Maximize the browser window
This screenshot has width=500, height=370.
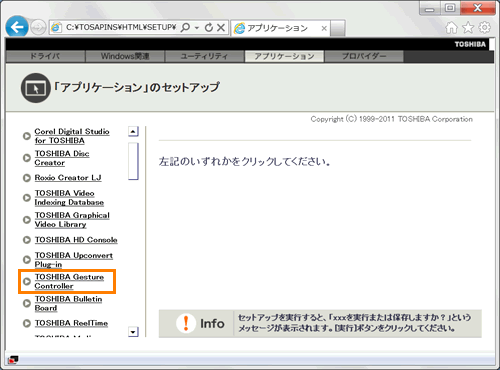click(x=450, y=8)
